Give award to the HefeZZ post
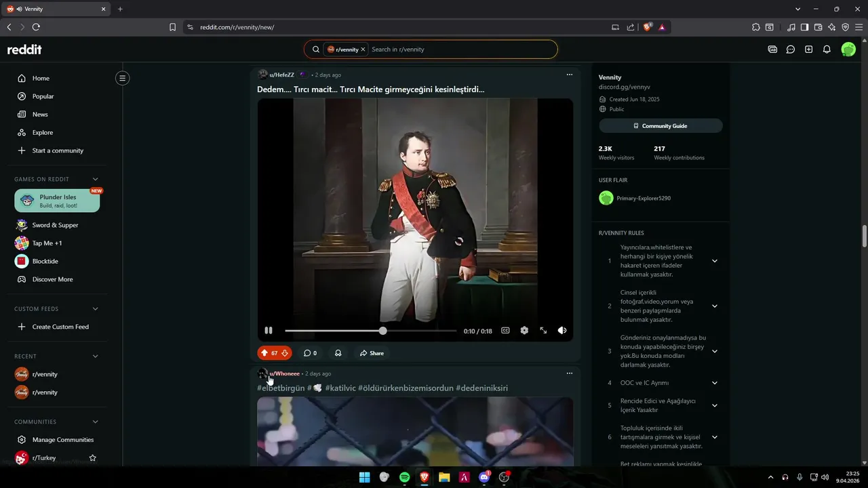This screenshot has height=488, width=868. click(338, 353)
